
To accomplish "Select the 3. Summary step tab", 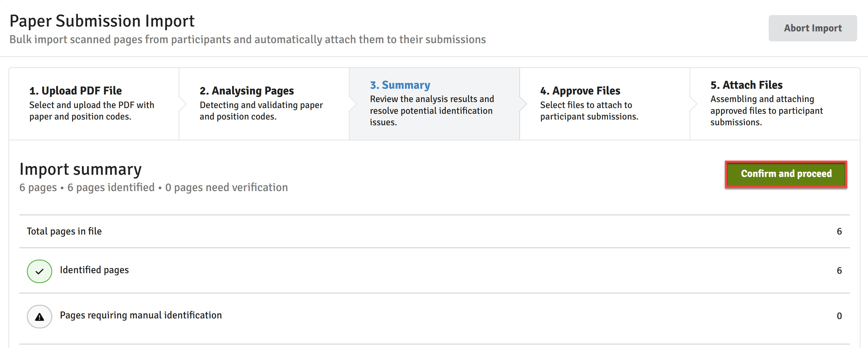I will 434,104.
